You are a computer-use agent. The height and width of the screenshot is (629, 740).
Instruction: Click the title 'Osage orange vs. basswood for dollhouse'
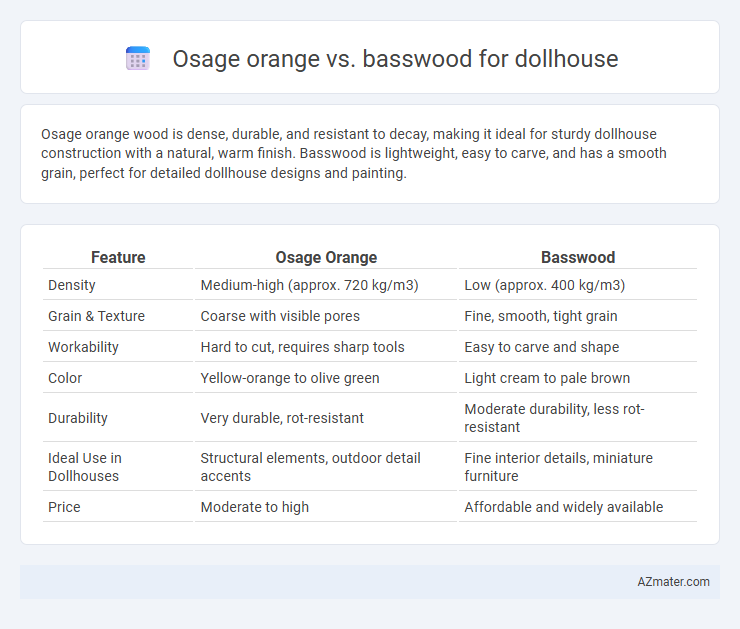click(395, 59)
